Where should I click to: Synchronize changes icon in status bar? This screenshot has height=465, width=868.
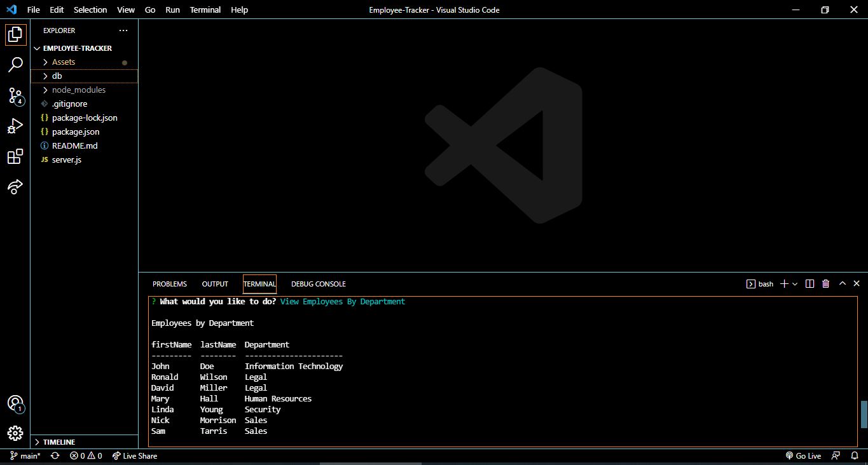tap(55, 456)
